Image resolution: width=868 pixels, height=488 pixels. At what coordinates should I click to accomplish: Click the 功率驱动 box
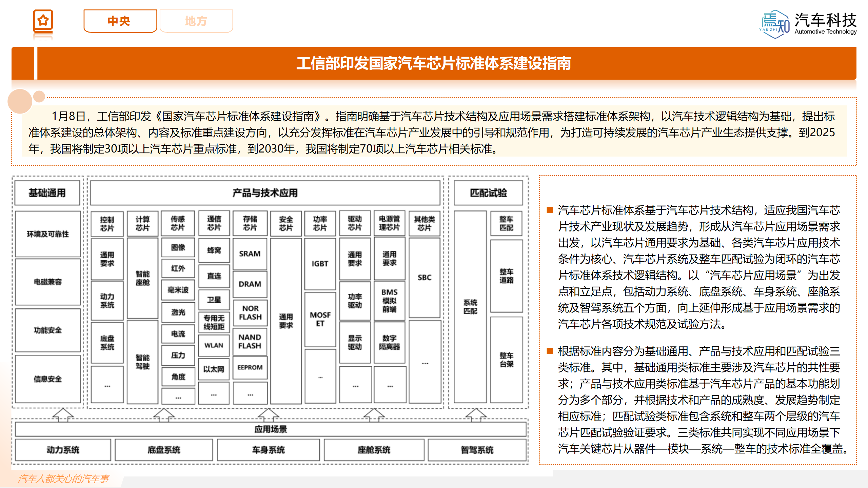pos(355,301)
